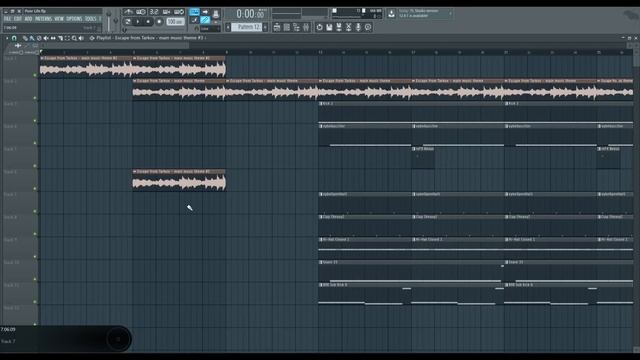Open the audio editor scissors icon

click(349, 27)
